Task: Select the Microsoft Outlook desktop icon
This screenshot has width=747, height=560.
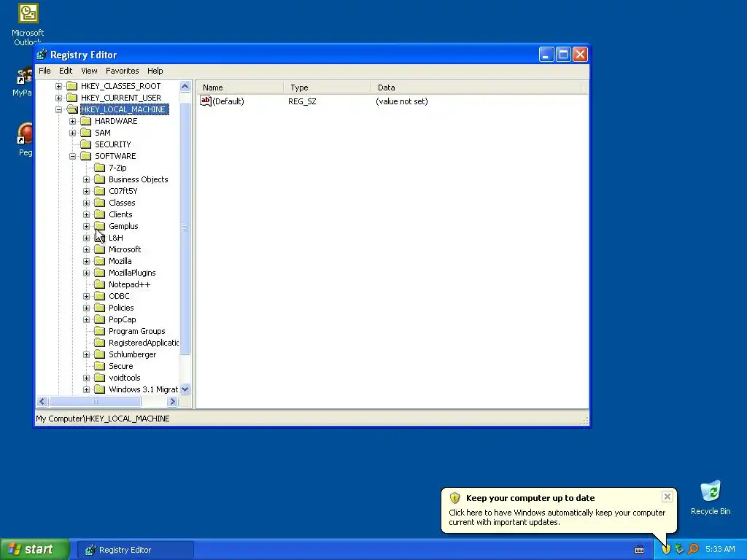Action: [28, 24]
